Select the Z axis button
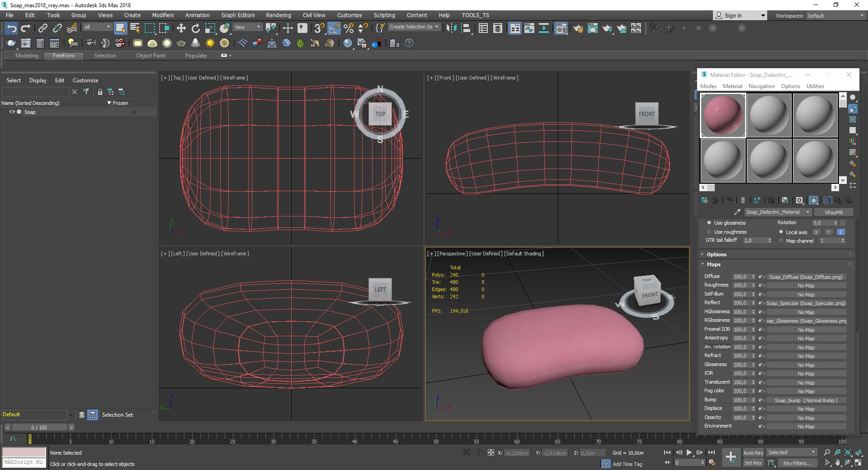The width and height of the screenshot is (868, 470). point(840,232)
